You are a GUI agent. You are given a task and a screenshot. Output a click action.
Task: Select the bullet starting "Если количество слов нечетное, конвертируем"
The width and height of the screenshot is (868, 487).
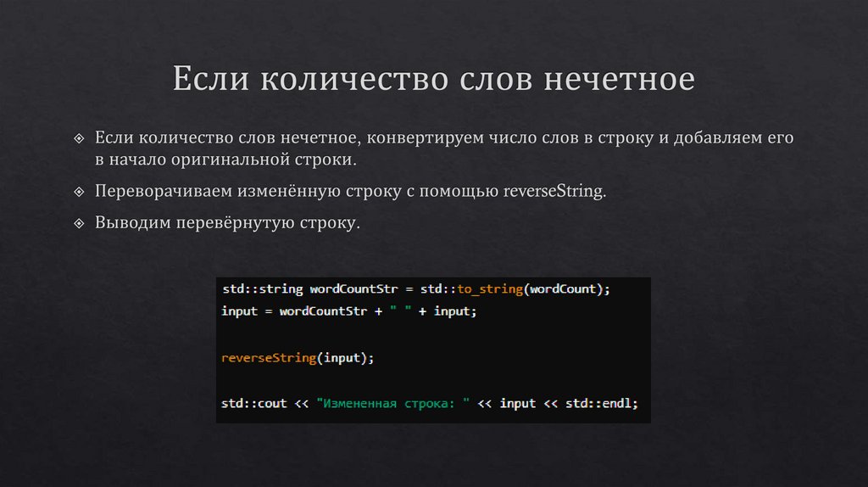[444, 148]
